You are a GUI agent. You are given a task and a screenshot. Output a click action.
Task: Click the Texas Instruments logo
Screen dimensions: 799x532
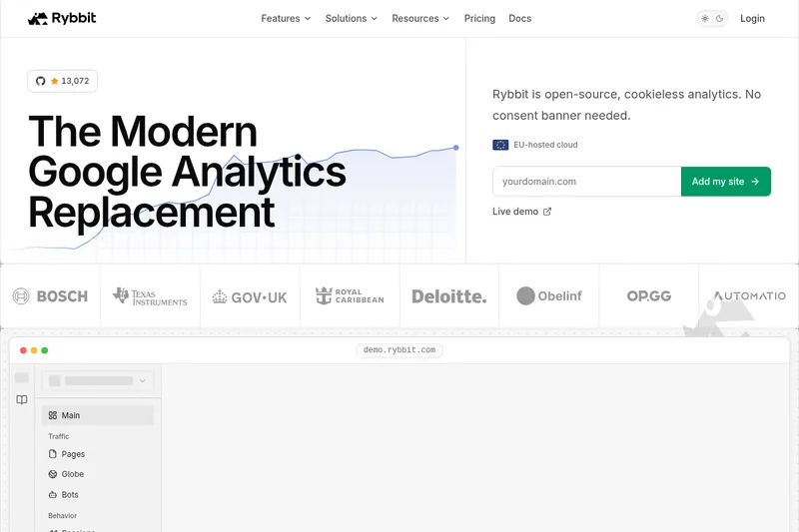pyautogui.click(x=150, y=295)
